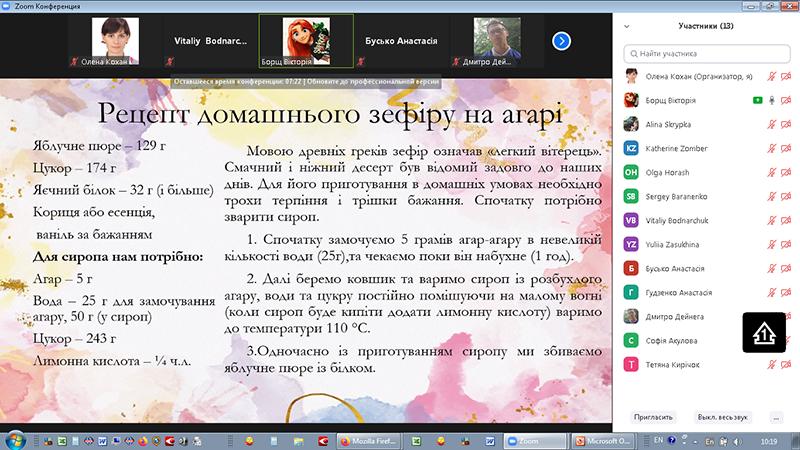This screenshot has width=800, height=450.
Task: Open the Windows Start button
Action: tap(14, 441)
